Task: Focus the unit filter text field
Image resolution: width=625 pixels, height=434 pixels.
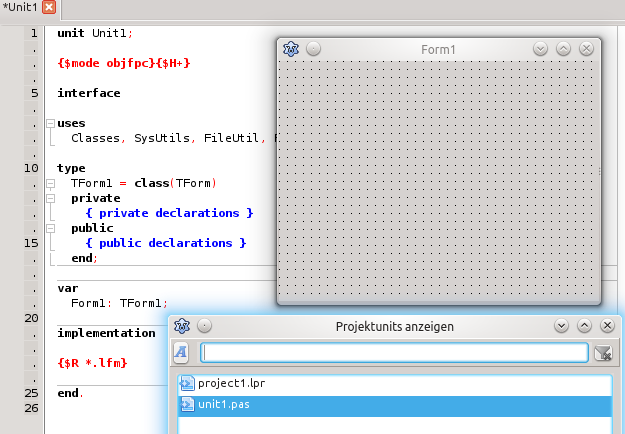Action: click(394, 352)
